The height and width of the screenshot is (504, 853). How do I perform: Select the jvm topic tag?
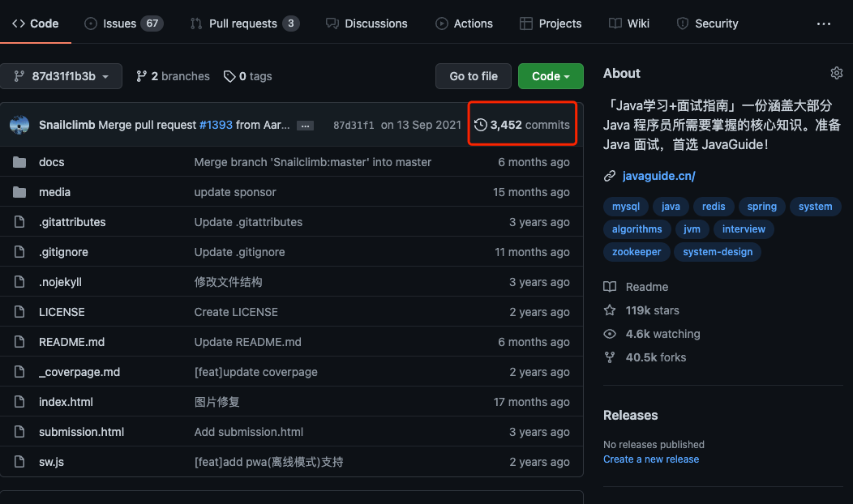(692, 229)
